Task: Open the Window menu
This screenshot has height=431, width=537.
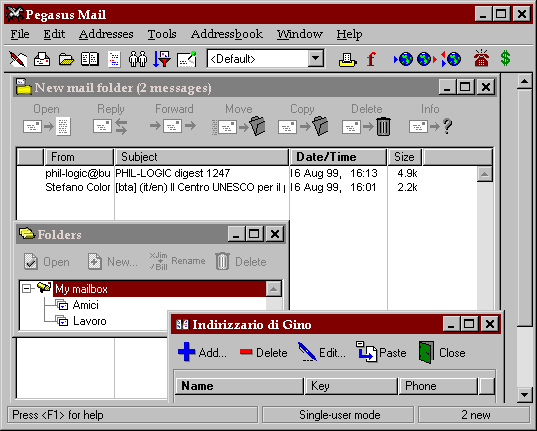Action: click(300, 34)
